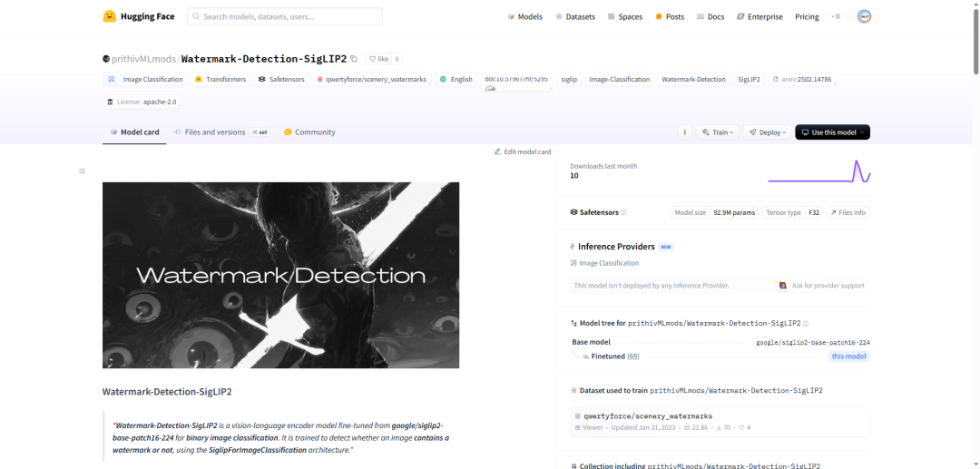This screenshot has height=469, width=980.
Task: Click the NEW badge next to Inference Providers
Action: (666, 247)
